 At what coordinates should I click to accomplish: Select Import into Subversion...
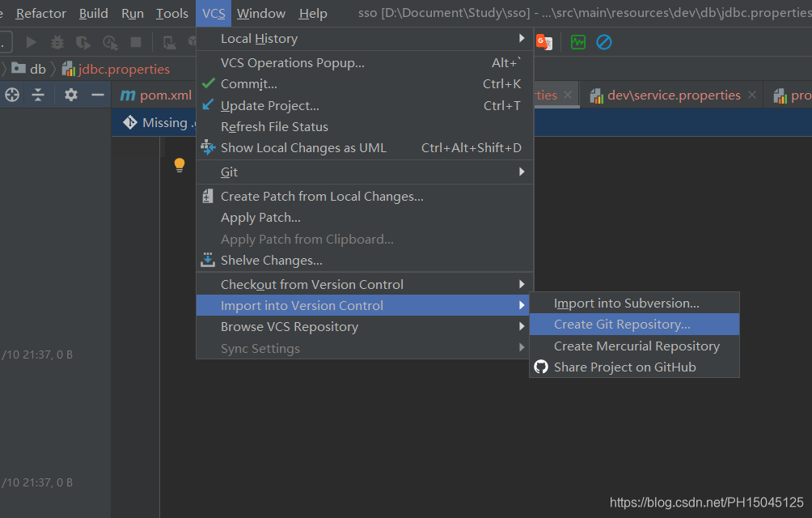(x=634, y=303)
